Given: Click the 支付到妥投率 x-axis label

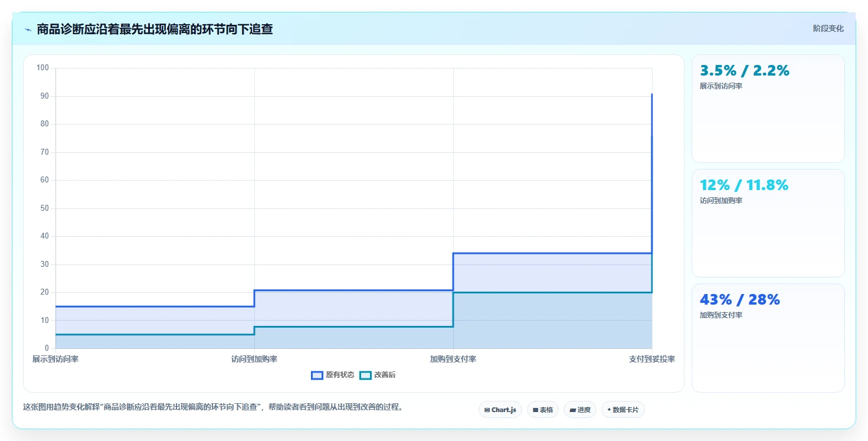Looking at the screenshot, I should pos(651,359).
